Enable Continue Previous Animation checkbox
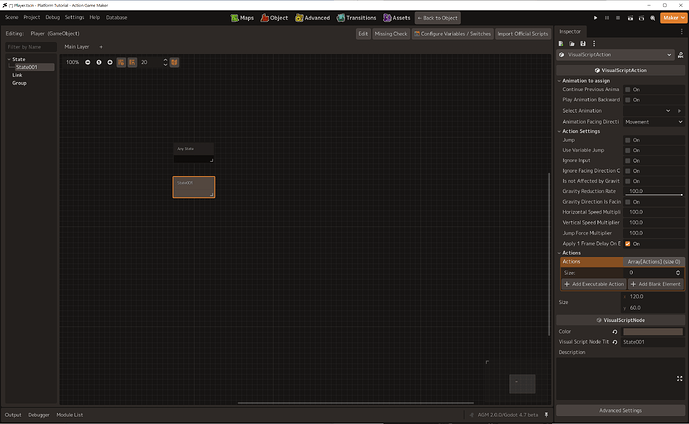 (627, 90)
